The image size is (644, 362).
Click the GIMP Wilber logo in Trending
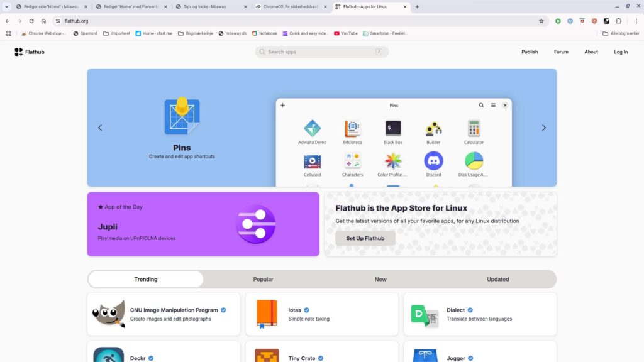(108, 314)
